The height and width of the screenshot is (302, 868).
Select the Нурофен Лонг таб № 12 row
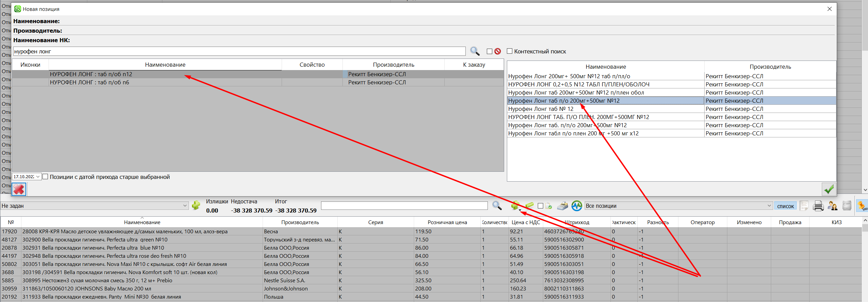671,109
